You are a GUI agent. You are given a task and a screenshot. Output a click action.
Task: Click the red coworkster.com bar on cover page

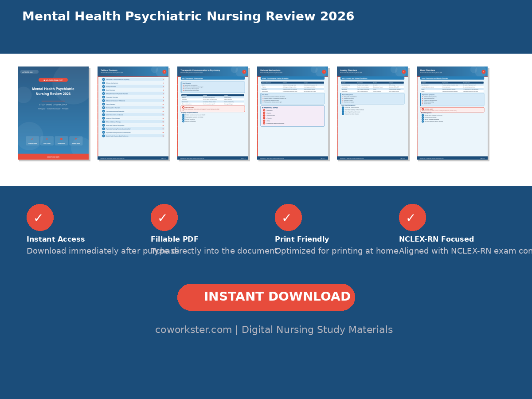tap(53, 157)
